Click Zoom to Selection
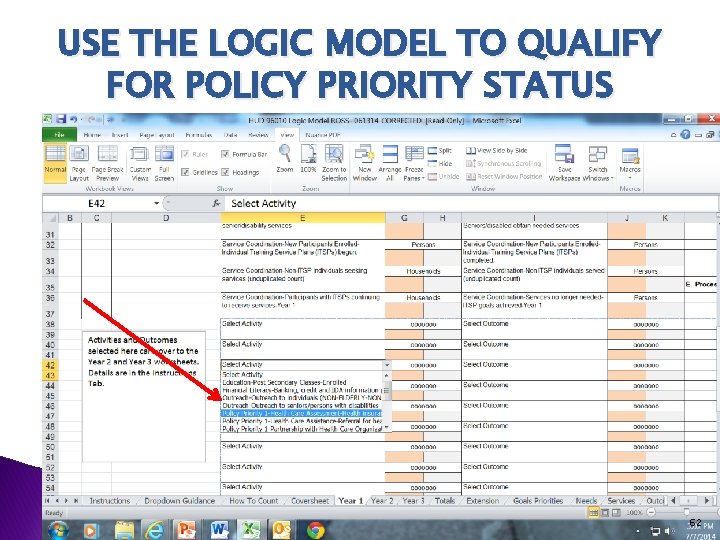720x540 pixels. [334, 163]
